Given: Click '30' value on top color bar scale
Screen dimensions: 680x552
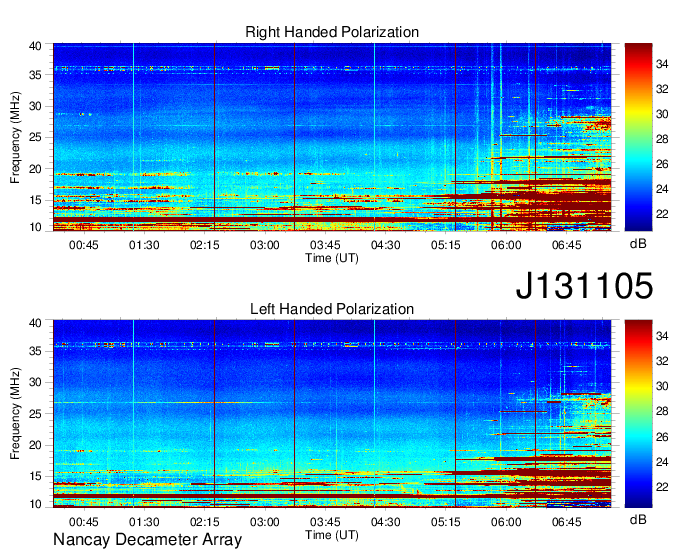Looking at the screenshot, I should coord(662,114).
